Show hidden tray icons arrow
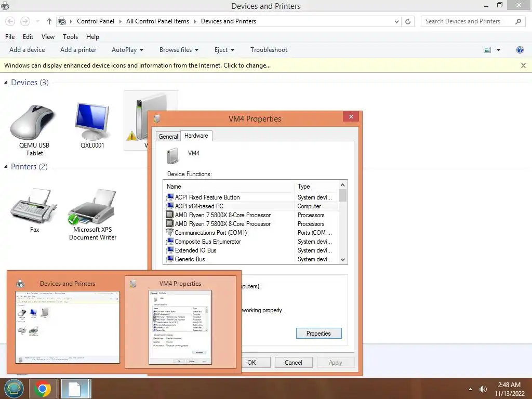Screen dimensions: 532x399 click(470, 389)
